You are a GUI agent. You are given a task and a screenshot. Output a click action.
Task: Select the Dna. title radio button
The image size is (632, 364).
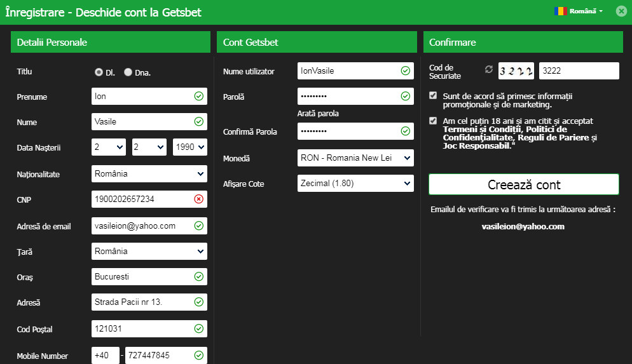pyautogui.click(x=128, y=72)
